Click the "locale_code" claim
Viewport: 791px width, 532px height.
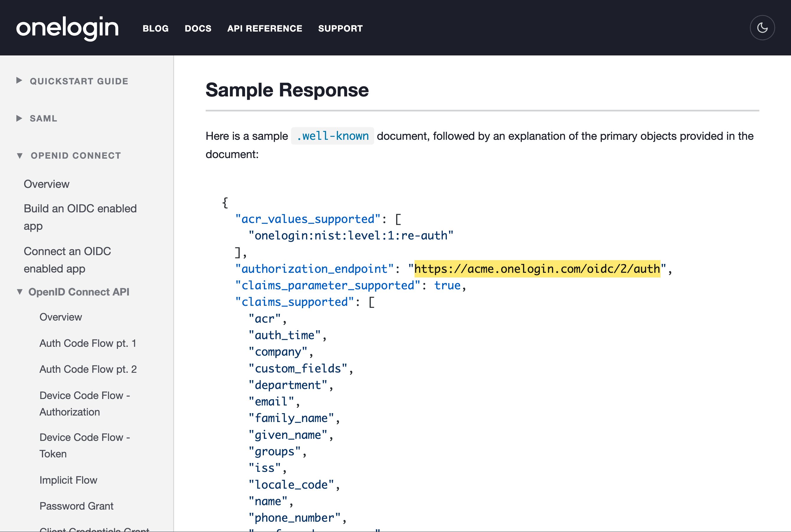click(291, 485)
